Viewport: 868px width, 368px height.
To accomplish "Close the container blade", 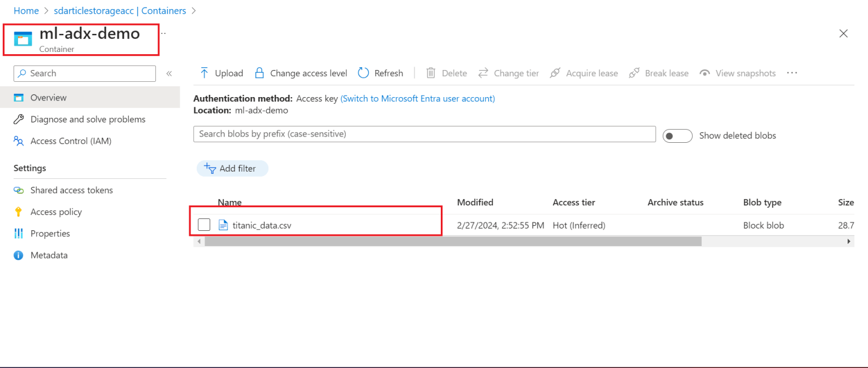I will (x=843, y=34).
